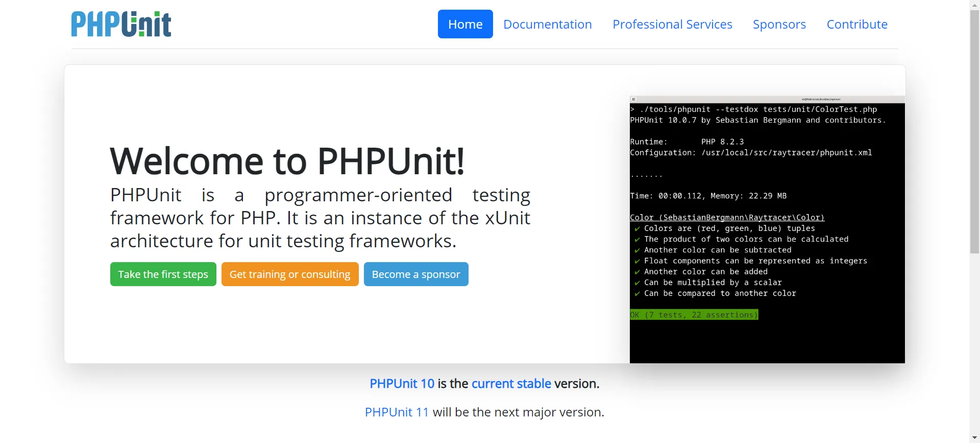
Task: Click the small icon in terminal title bar
Action: 633,99
